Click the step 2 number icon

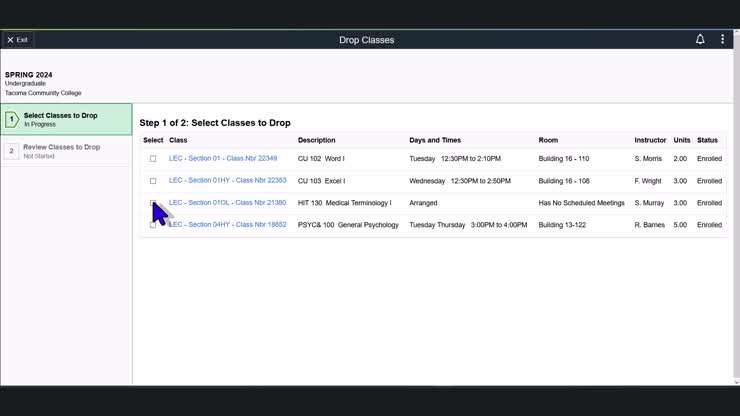[x=12, y=151]
